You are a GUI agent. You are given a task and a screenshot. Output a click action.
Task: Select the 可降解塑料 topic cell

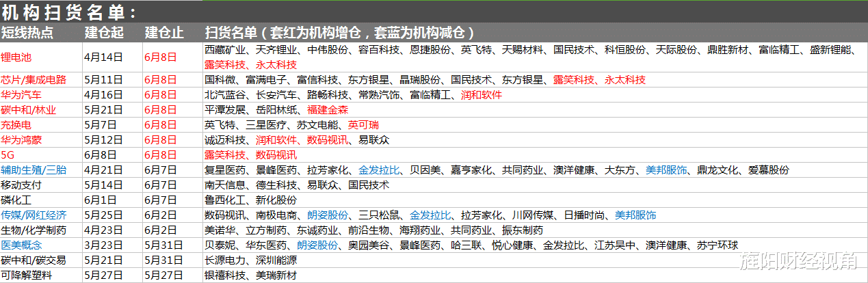pyautogui.click(x=27, y=275)
